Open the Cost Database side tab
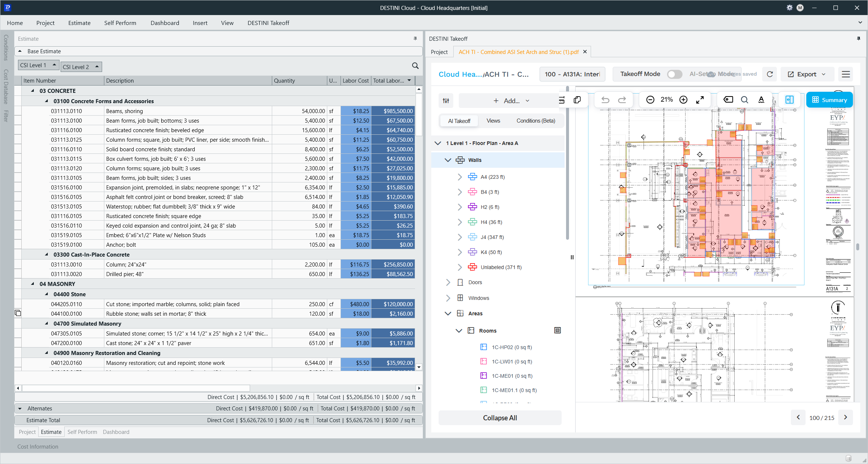The height and width of the screenshot is (464, 868). click(6, 87)
